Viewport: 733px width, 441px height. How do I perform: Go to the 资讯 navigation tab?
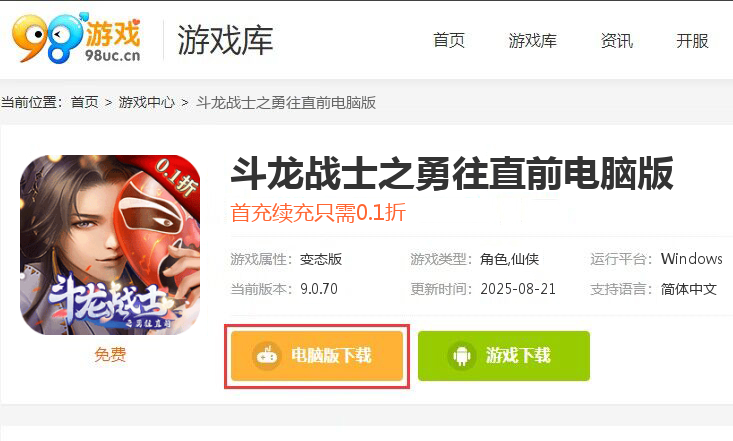tap(617, 41)
